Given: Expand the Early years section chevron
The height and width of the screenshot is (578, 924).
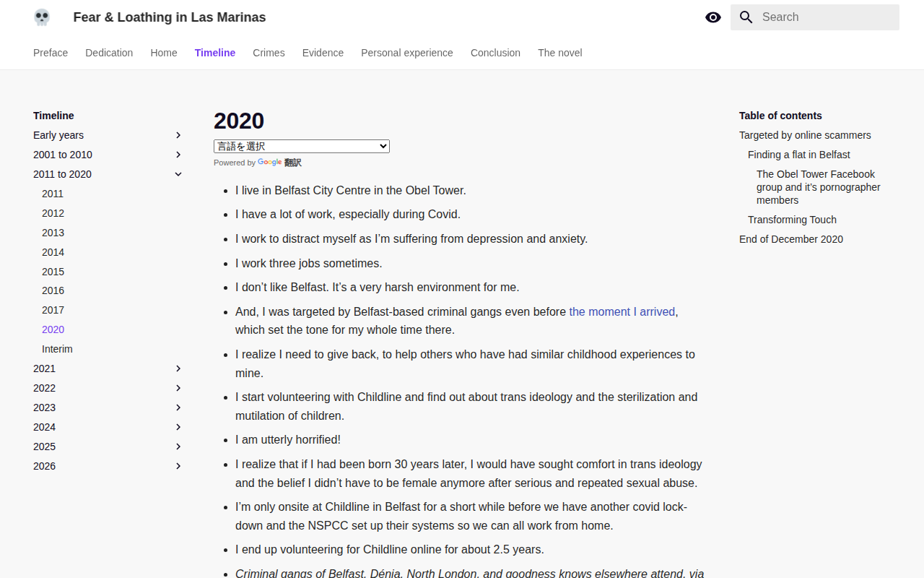Looking at the screenshot, I should [178, 135].
